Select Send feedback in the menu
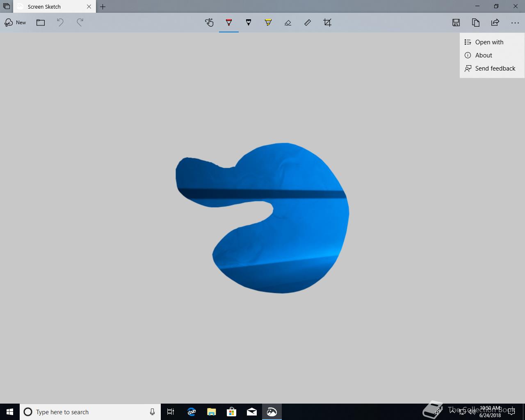Viewport: 525px width, 420px height. click(x=492, y=68)
